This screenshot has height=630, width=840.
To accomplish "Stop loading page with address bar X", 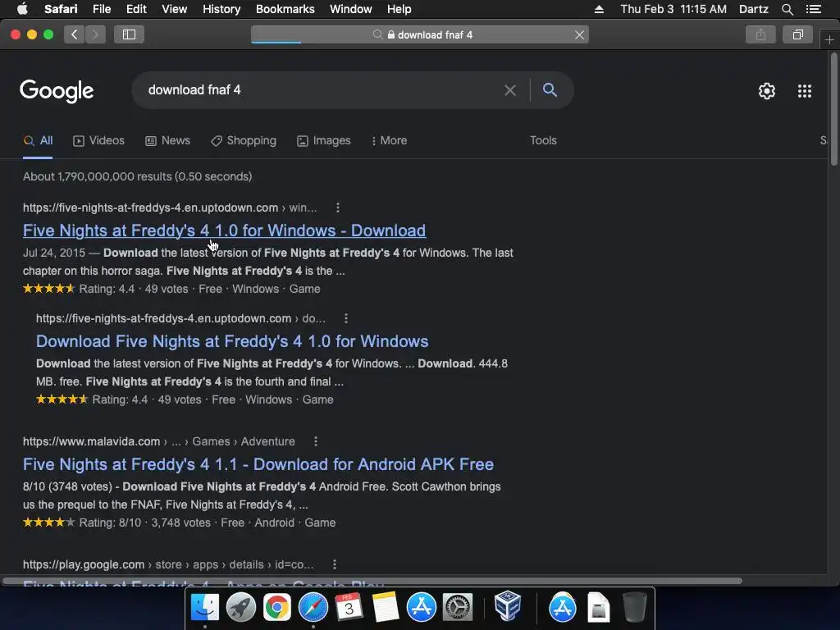I will coord(579,34).
